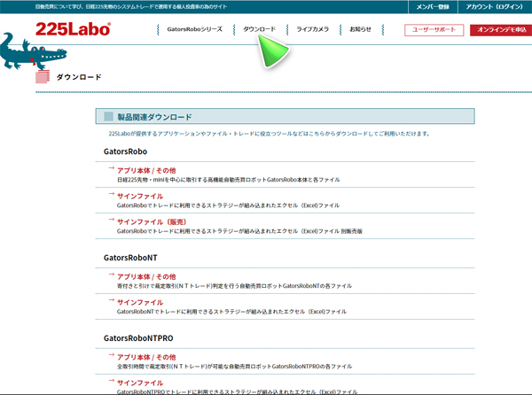Click arrow icon beside GatorsRoboNT サインファイル
This screenshot has height=395, width=532.
112,300
